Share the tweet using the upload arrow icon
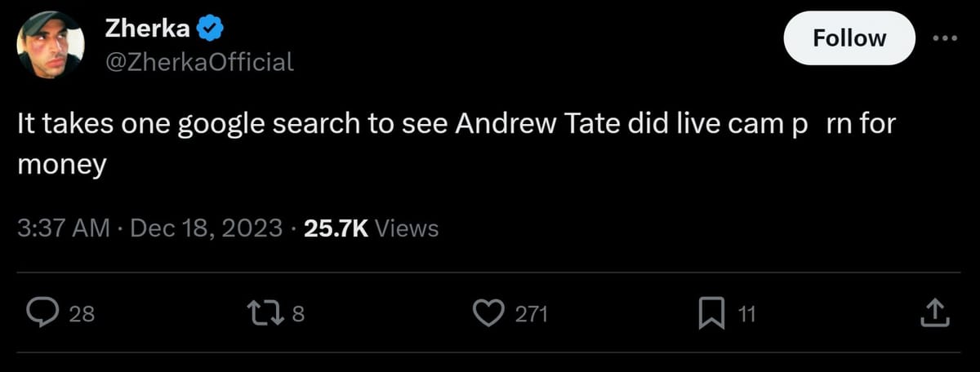 [x=935, y=313]
